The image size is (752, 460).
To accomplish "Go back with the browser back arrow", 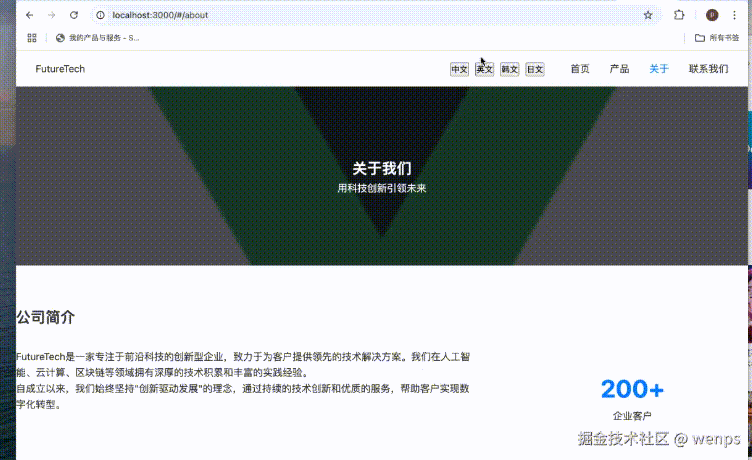I will click(30, 15).
